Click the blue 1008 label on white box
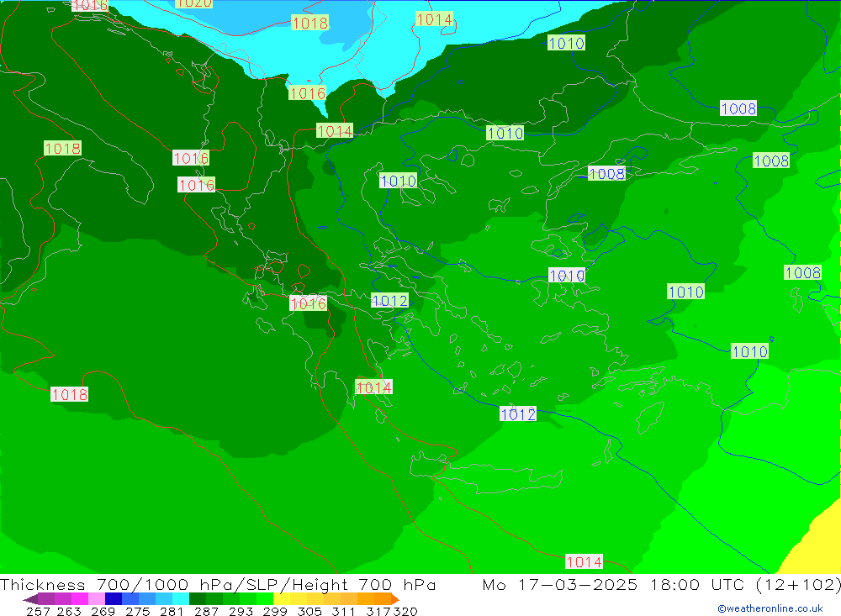The image size is (841, 616). pyautogui.click(x=738, y=109)
